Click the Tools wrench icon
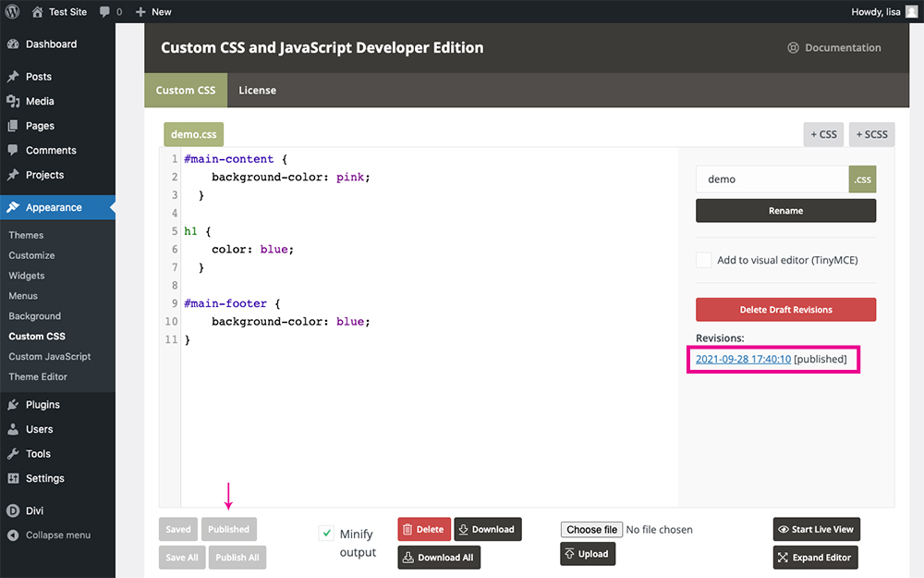 [x=13, y=453]
